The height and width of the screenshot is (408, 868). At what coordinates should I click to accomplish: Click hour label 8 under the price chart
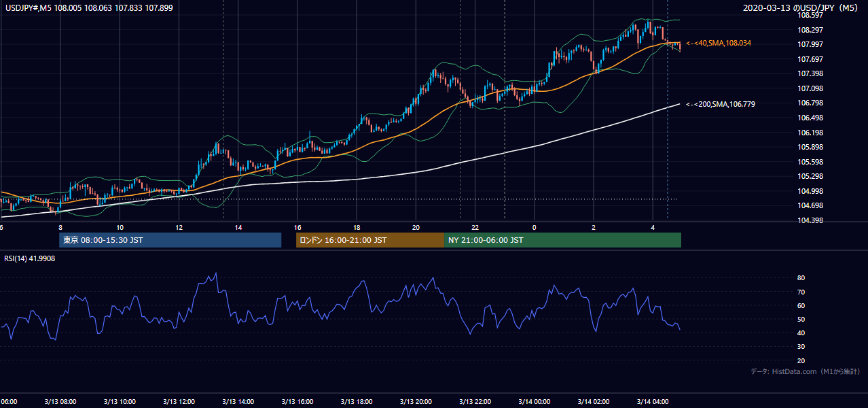pos(60,227)
